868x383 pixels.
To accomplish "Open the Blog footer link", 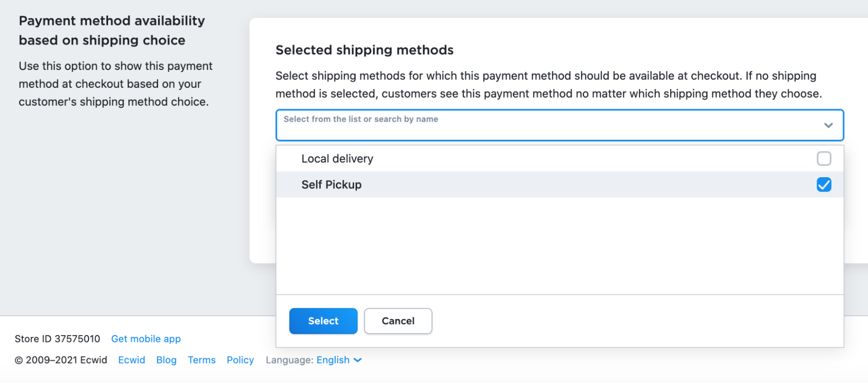I will tap(166, 360).
